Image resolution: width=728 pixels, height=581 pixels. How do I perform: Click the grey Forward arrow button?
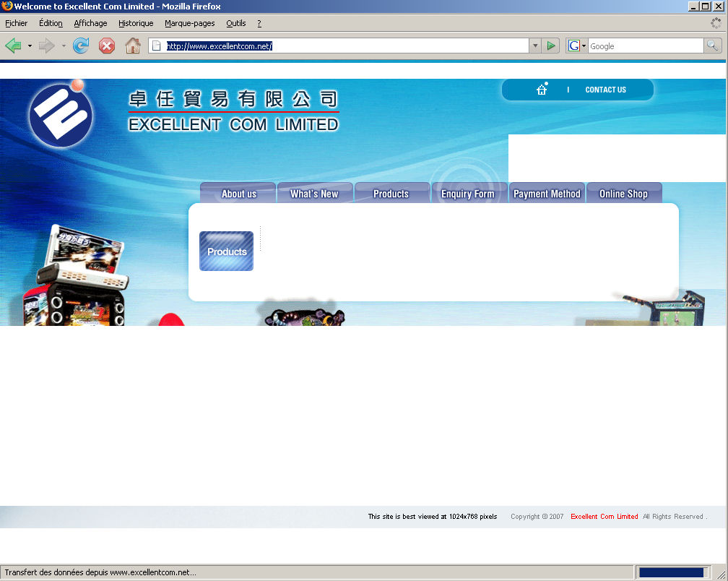[46, 46]
